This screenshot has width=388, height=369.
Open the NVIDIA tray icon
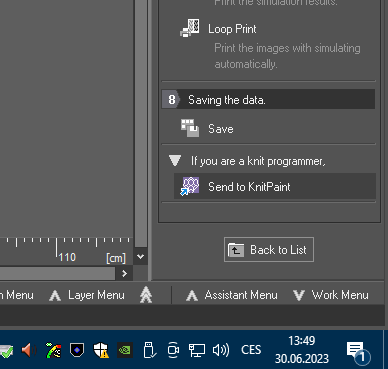[x=125, y=350]
